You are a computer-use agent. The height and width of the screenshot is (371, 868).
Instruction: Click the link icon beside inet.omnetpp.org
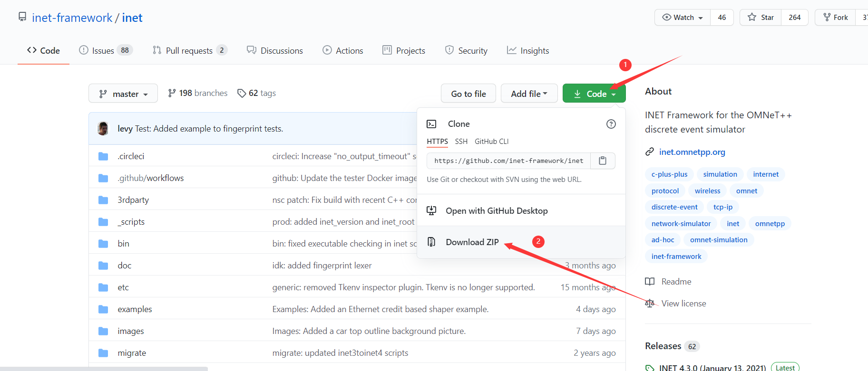click(650, 152)
